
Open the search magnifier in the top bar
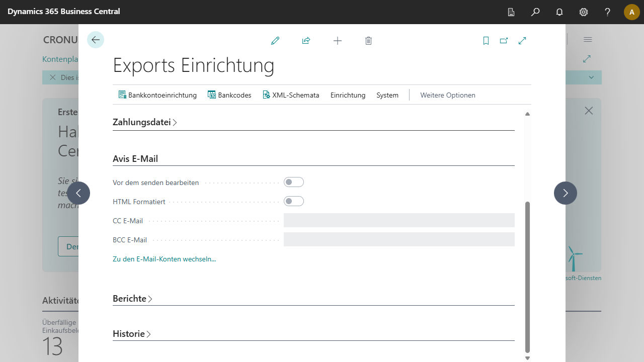pos(535,12)
